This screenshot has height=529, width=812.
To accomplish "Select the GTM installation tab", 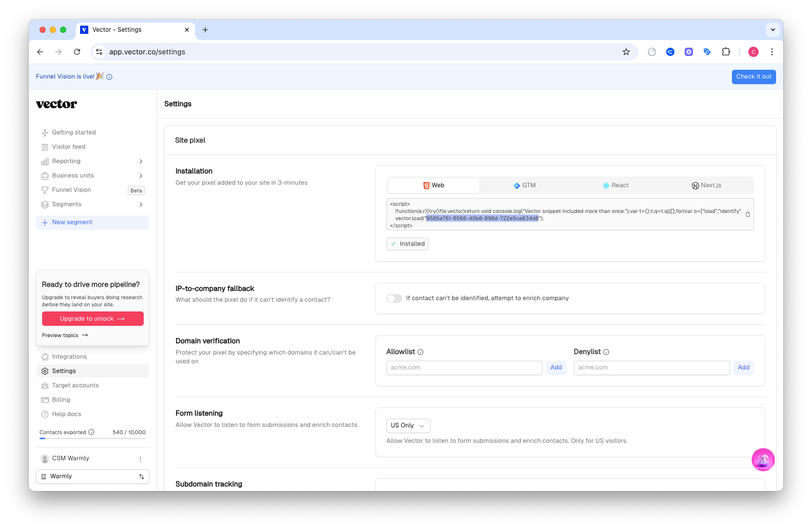I will point(525,186).
